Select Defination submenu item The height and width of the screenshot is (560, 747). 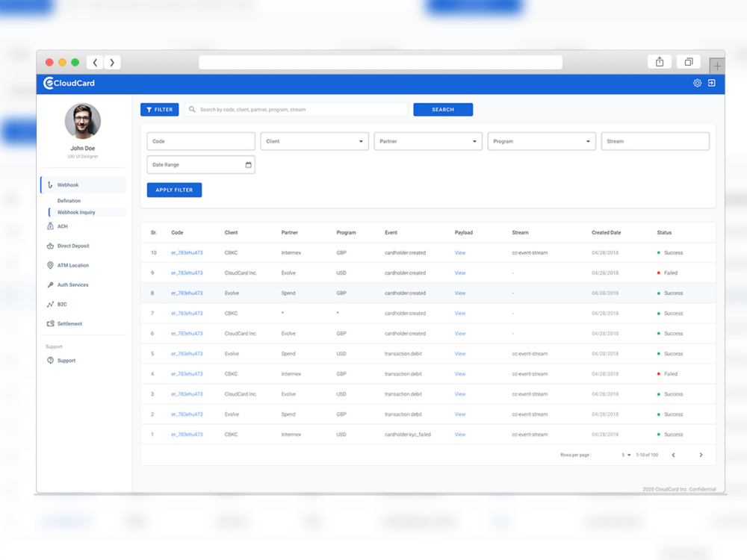click(x=69, y=201)
